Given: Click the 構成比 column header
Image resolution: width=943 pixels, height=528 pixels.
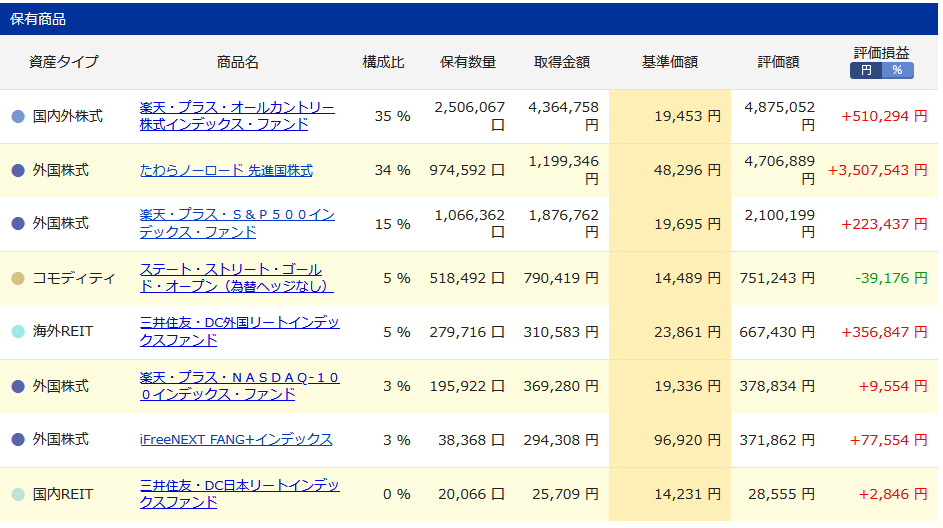Looking at the screenshot, I should [x=383, y=62].
